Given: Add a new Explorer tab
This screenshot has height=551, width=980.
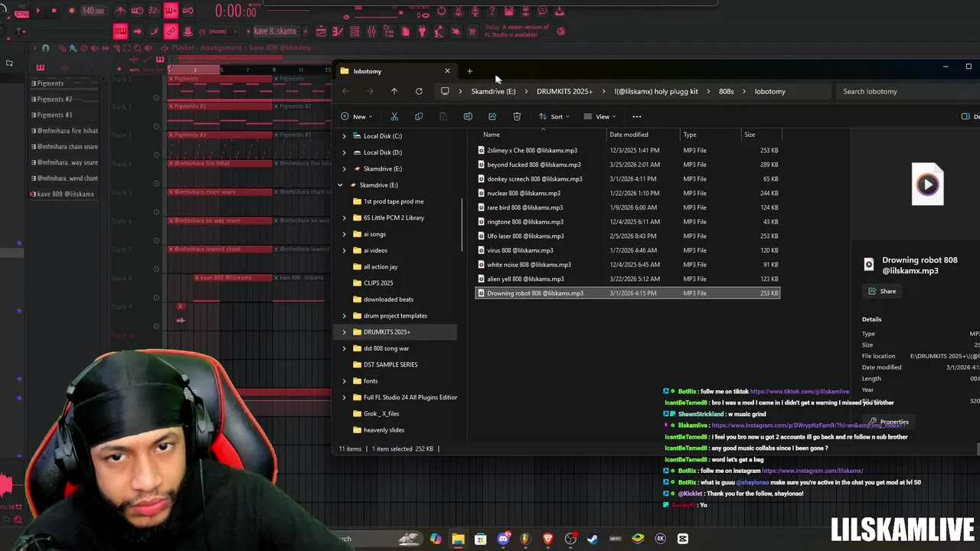Looking at the screenshot, I should pos(469,71).
